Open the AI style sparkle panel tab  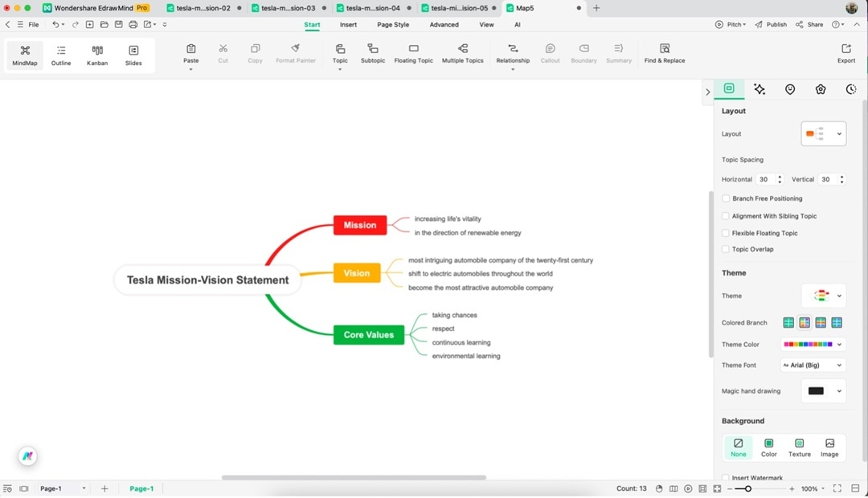[x=759, y=89]
